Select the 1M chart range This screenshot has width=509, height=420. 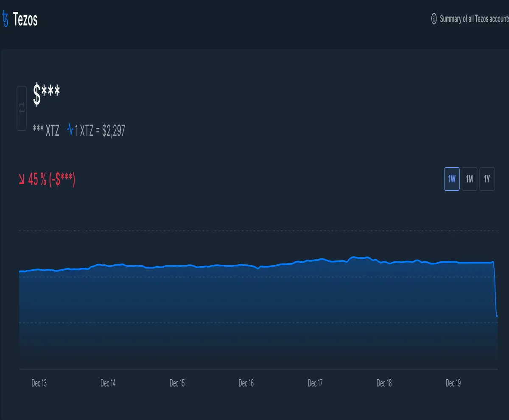tap(470, 179)
